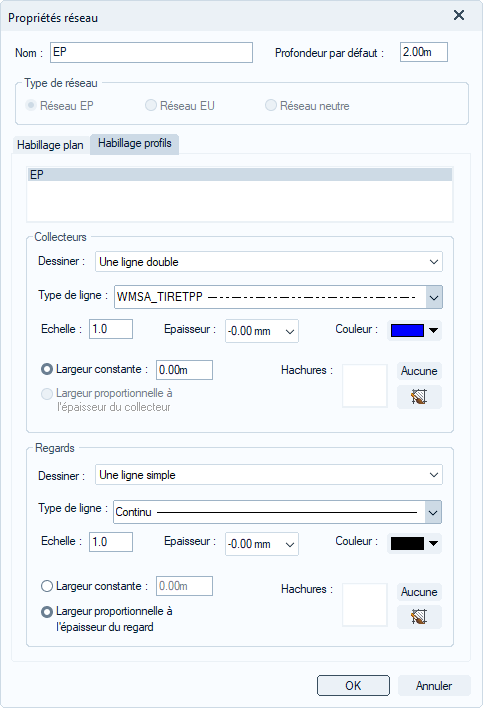Select Largeur constante radio in Regards
Viewport: 483px width, 708px height.
pyautogui.click(x=47, y=586)
